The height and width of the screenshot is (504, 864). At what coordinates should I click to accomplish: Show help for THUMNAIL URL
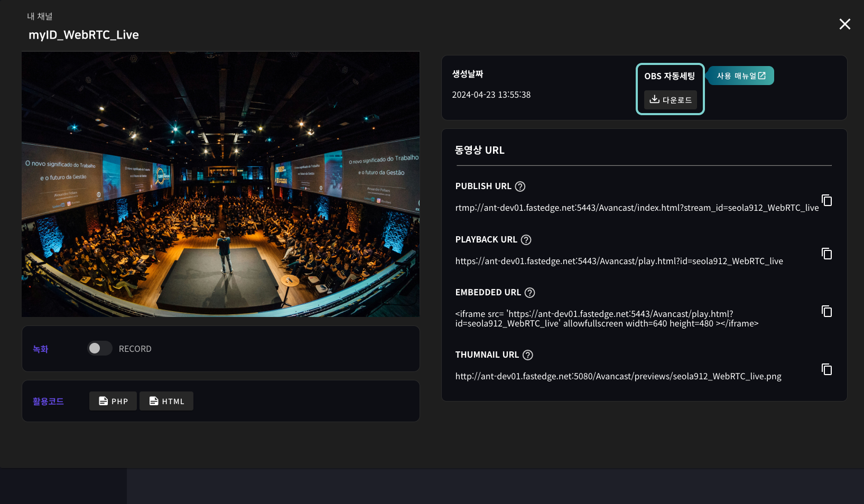527,355
